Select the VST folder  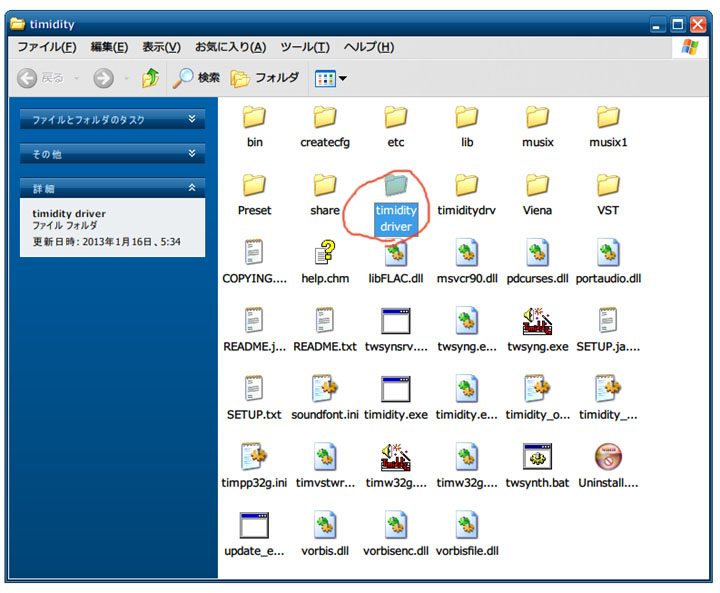point(608,194)
